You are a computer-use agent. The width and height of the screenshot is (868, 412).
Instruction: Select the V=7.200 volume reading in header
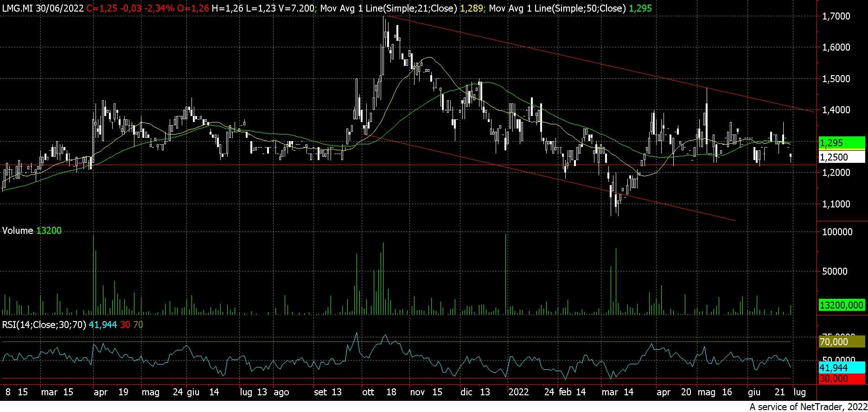(x=295, y=8)
